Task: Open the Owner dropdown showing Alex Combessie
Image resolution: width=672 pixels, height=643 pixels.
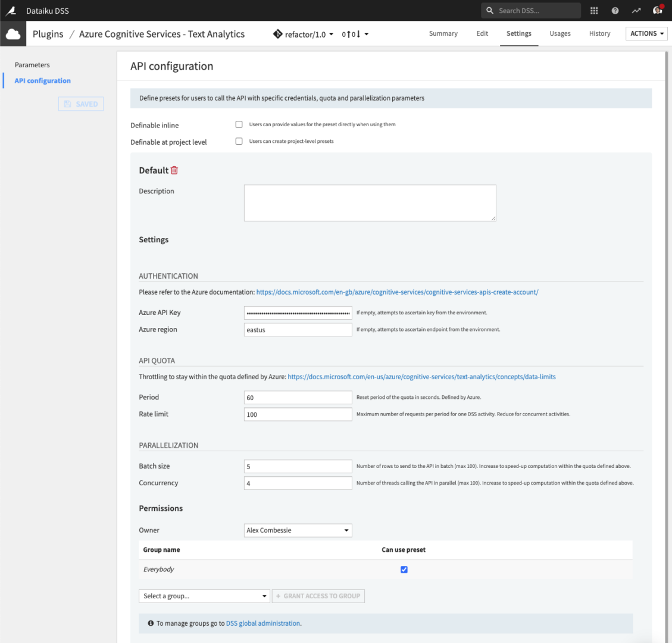Action: pyautogui.click(x=298, y=530)
